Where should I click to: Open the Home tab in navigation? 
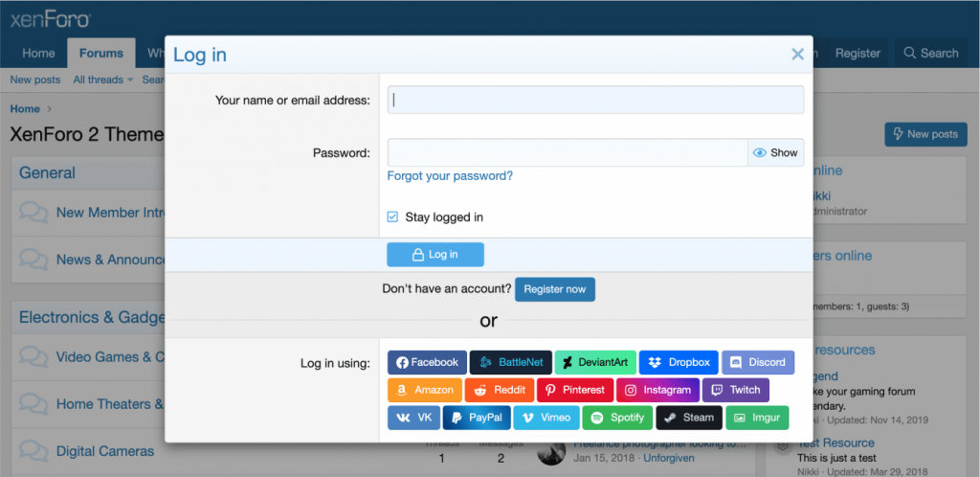pos(38,53)
